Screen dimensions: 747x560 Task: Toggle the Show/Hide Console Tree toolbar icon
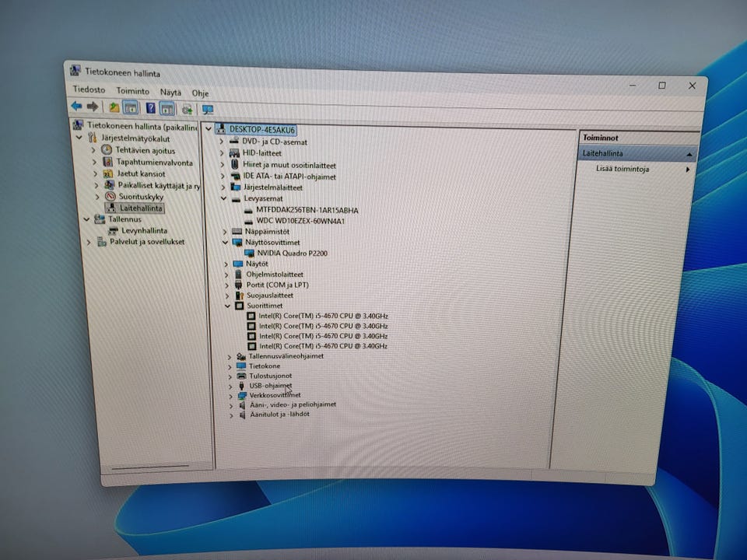(x=131, y=108)
